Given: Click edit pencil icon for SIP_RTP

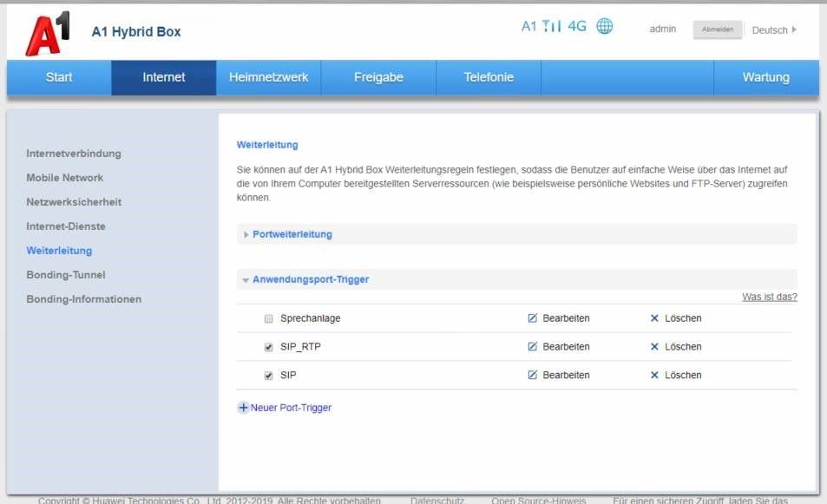Looking at the screenshot, I should point(533,347).
